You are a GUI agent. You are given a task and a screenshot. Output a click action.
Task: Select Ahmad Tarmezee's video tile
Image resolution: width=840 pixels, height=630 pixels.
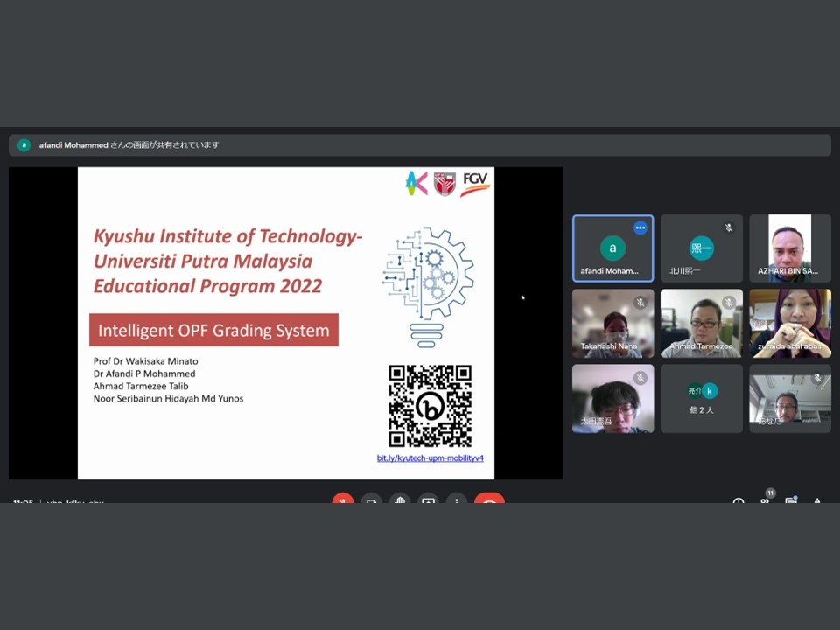(x=701, y=324)
